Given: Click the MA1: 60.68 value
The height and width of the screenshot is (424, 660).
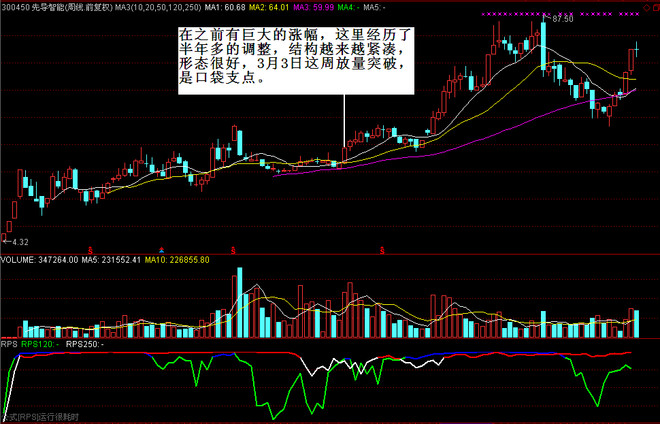Looking at the screenshot, I should click(x=225, y=7).
